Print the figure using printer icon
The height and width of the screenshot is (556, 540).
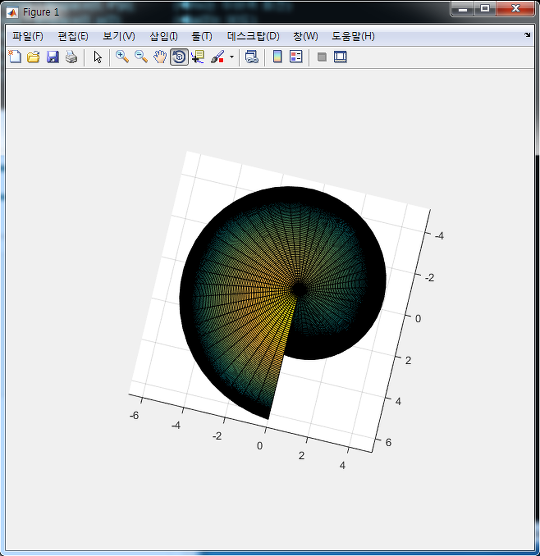[x=71, y=57]
